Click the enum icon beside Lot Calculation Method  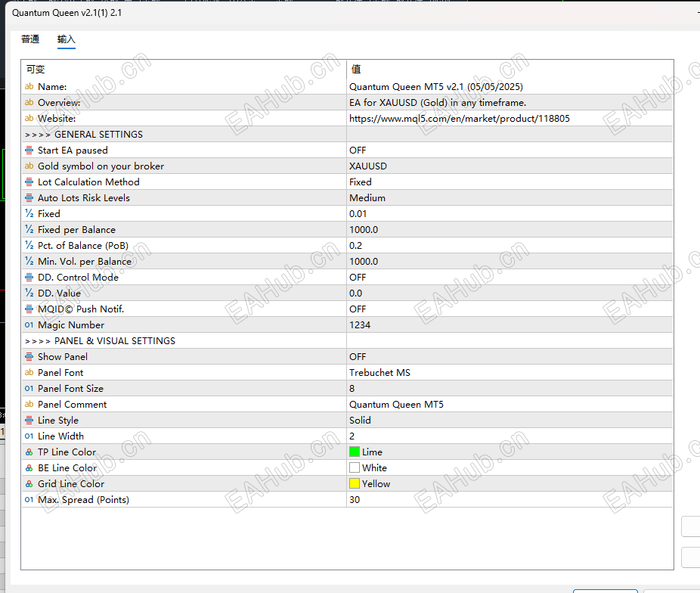coord(29,182)
